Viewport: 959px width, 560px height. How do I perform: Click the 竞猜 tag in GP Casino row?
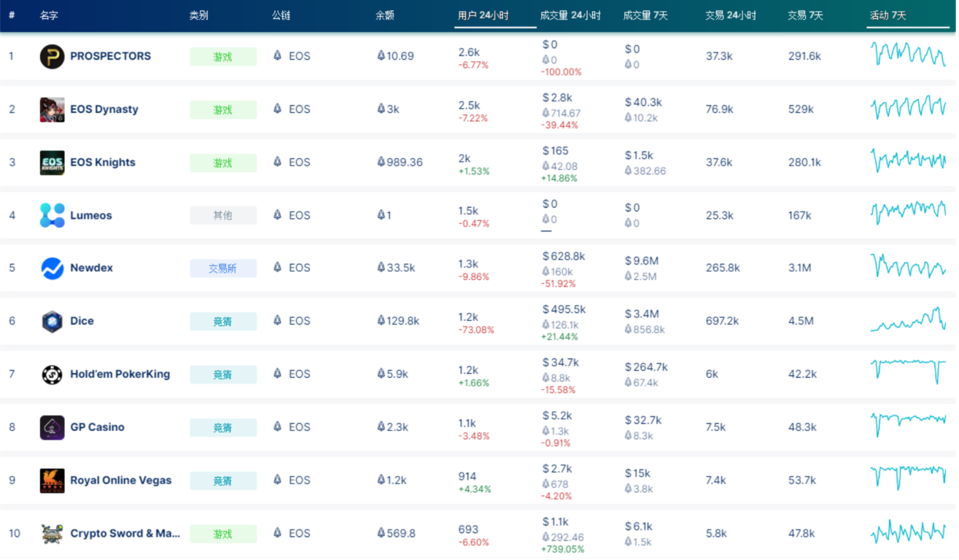coord(223,428)
